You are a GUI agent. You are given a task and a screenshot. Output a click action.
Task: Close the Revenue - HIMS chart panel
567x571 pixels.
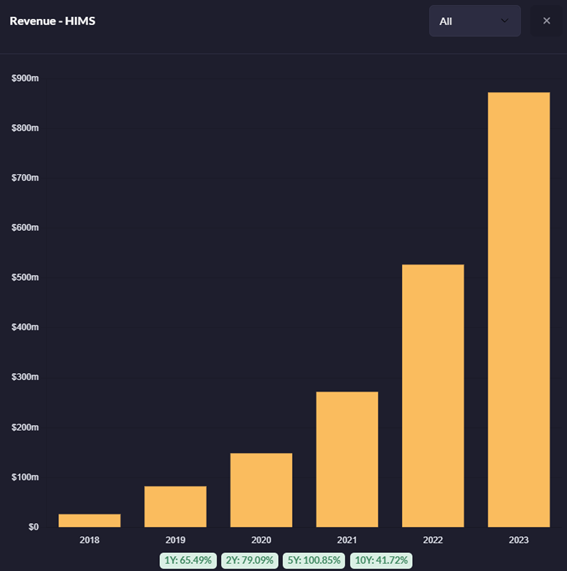pos(546,21)
